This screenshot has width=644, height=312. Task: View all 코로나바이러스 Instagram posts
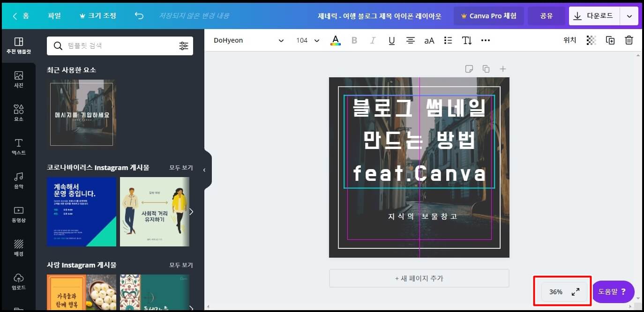[181, 168]
